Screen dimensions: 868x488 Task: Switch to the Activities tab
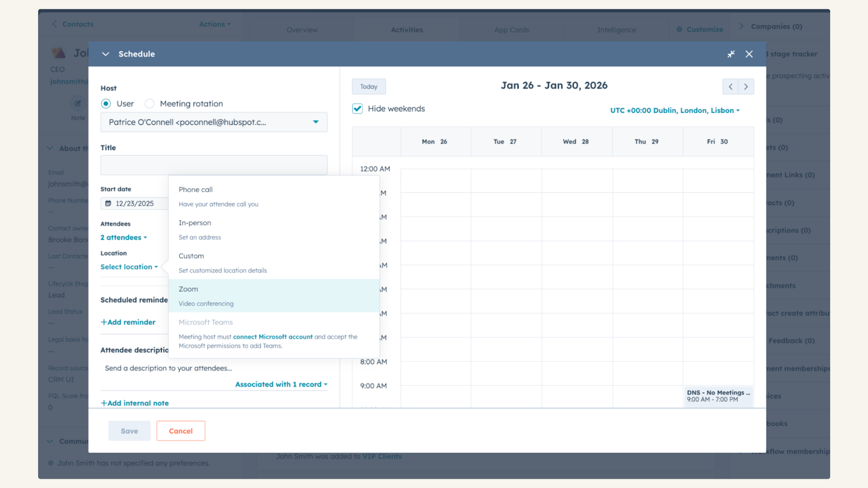(x=406, y=29)
